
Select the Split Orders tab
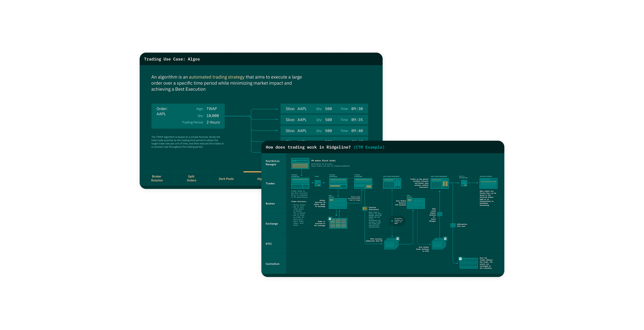click(x=191, y=178)
